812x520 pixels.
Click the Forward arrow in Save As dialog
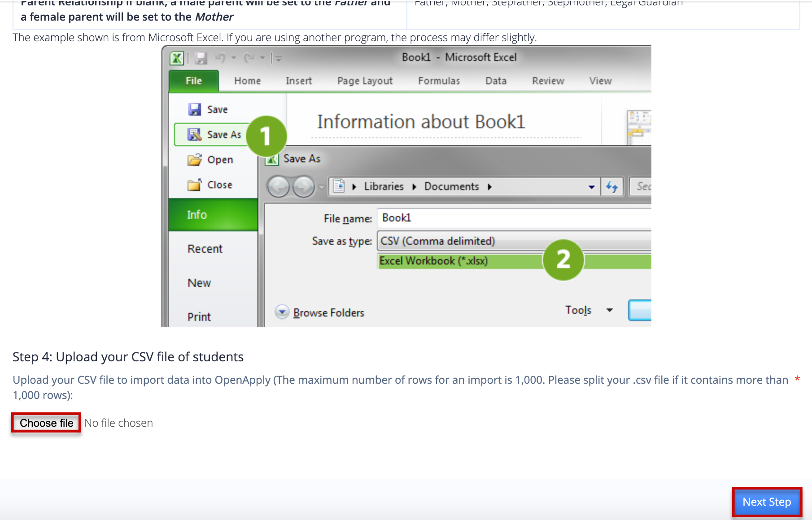(304, 186)
